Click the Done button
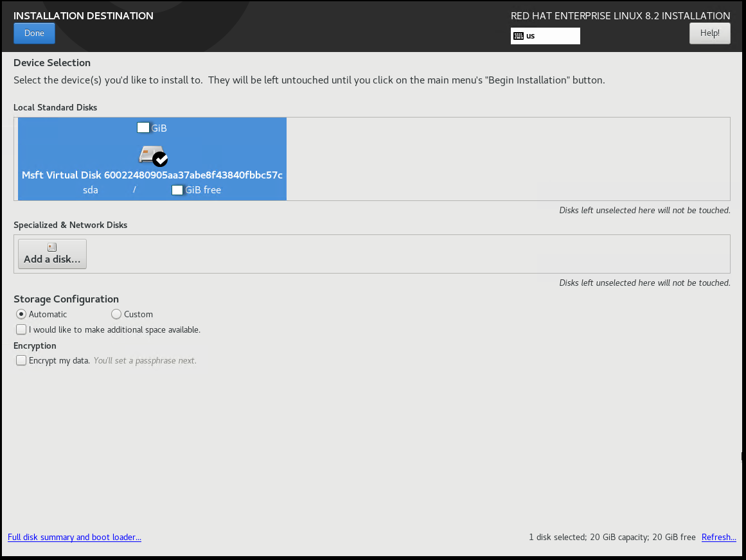Image resolution: width=746 pixels, height=560 pixels. point(34,33)
